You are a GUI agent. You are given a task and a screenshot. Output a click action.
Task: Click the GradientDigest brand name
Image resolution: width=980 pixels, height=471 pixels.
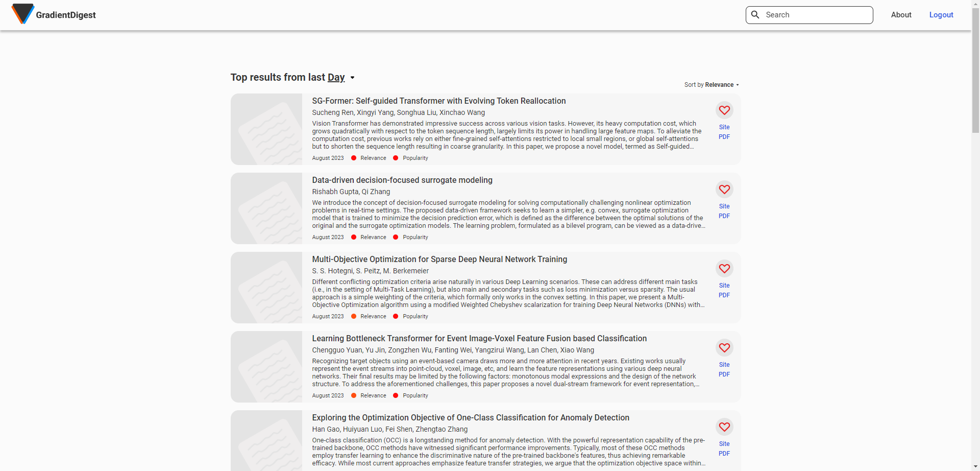[66, 15]
